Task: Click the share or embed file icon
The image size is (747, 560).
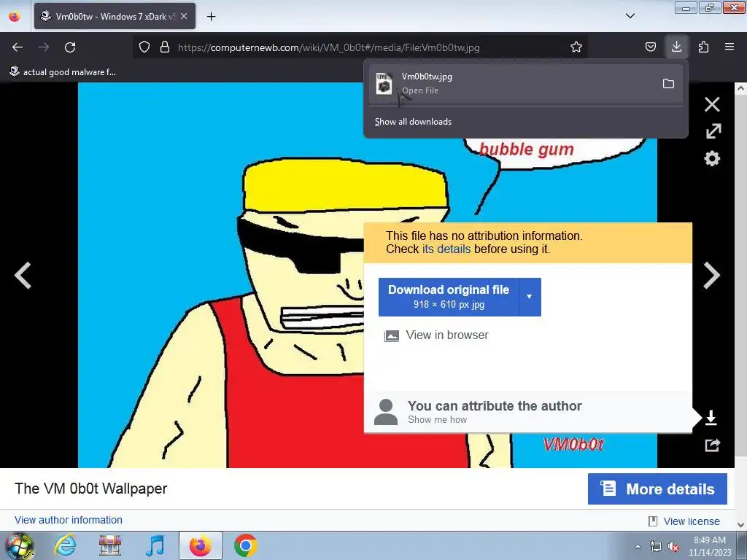Action: click(712, 446)
